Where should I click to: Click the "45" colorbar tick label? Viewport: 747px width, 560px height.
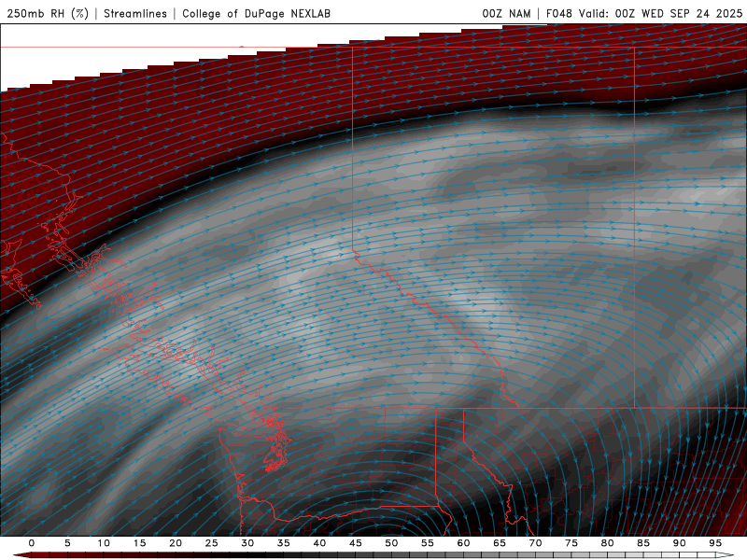[x=356, y=543]
